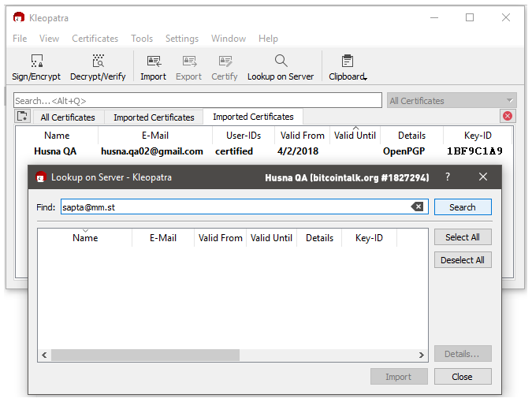This screenshot has width=532, height=402.
Task: Click the husna.qa02@gmail.com email cell
Action: coord(152,151)
